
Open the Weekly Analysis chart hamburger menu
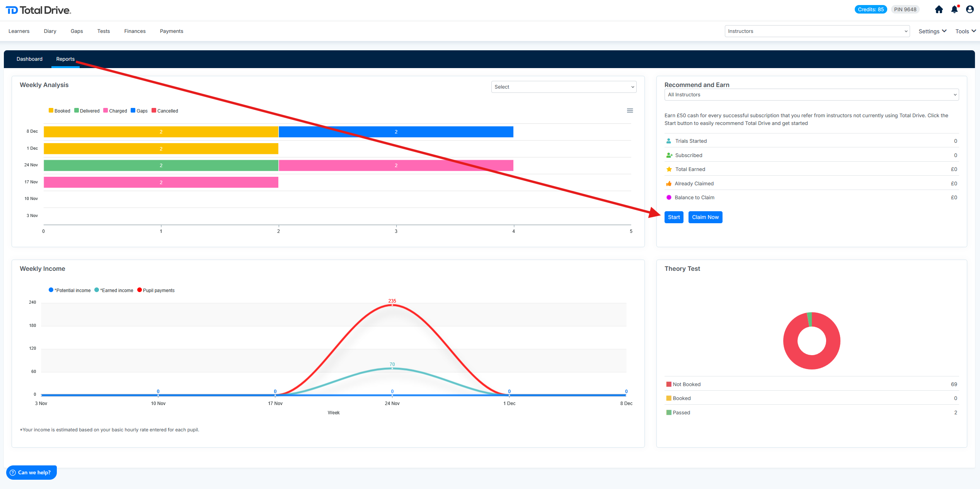click(x=630, y=111)
